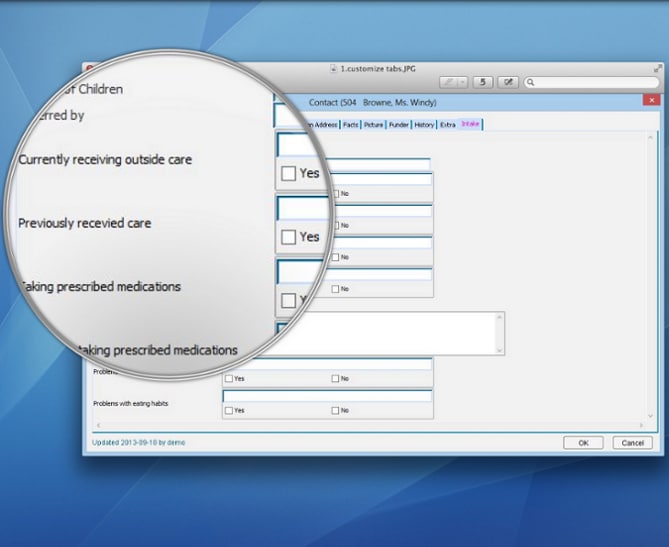Check Yes in row above eating habits
This screenshot has height=547, width=669.
pos(229,378)
